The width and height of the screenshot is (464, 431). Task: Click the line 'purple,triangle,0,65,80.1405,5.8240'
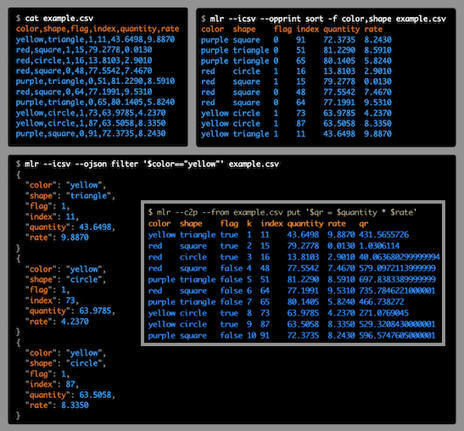(x=95, y=102)
